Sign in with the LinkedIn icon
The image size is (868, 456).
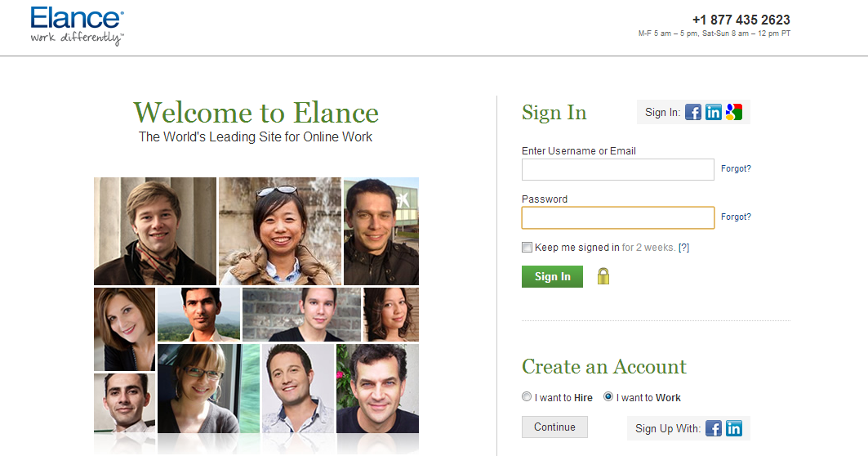[x=714, y=112]
